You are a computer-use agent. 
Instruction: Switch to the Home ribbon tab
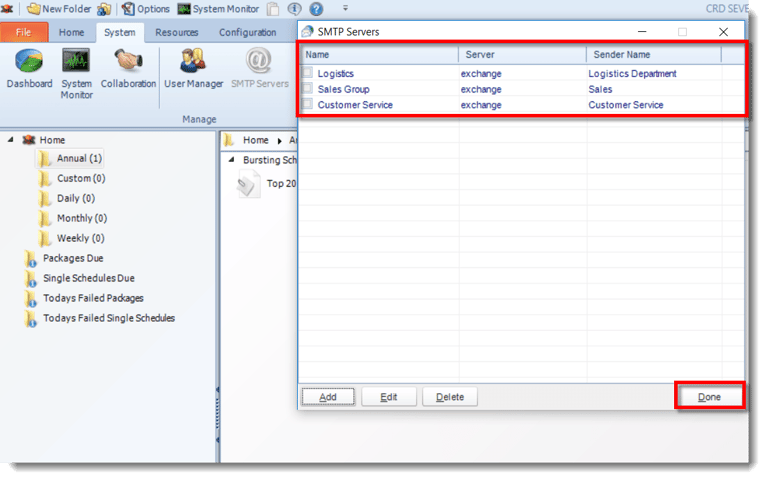point(71,32)
